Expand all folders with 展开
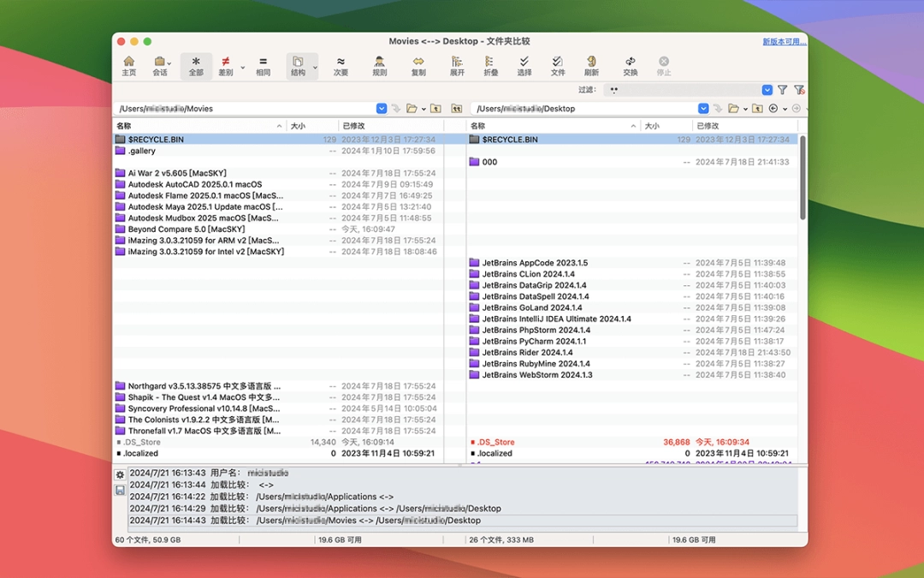Image resolution: width=924 pixels, height=578 pixels. pyautogui.click(x=457, y=66)
